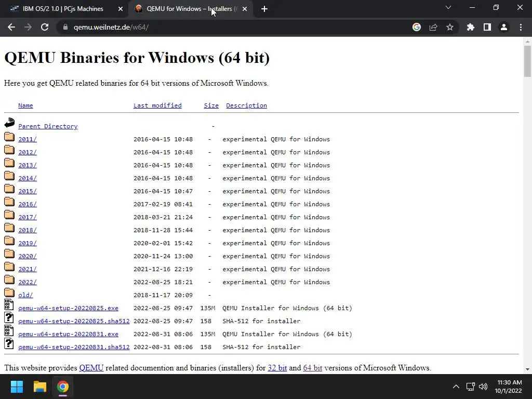Click the page vertical scrollbar thumb

pos(527,61)
